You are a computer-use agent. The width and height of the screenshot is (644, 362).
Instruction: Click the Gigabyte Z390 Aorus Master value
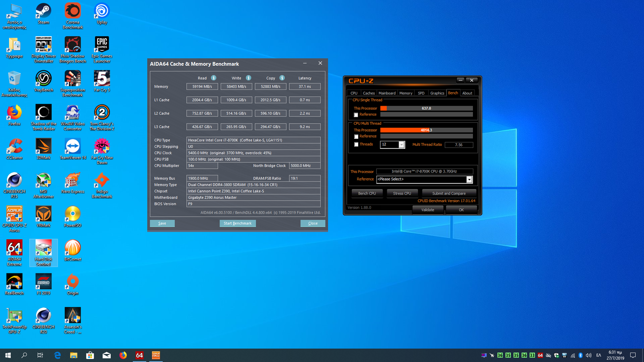click(254, 198)
